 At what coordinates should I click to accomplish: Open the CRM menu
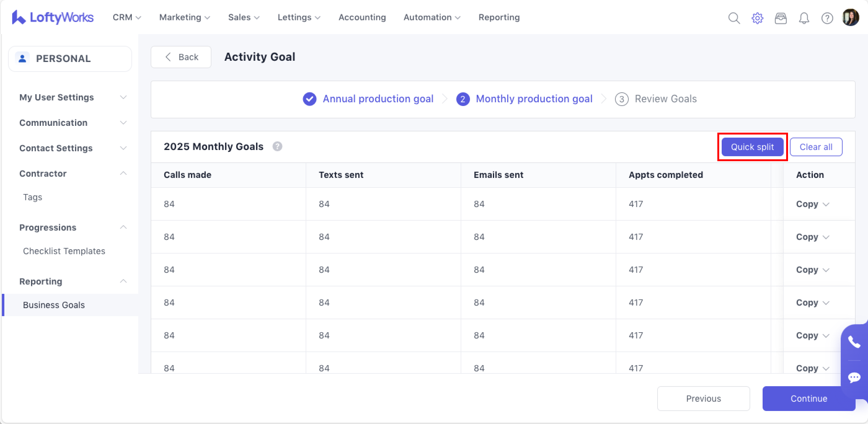126,17
